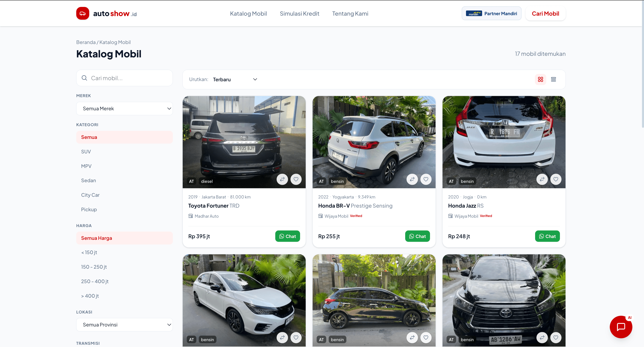The image size is (644, 347).
Task: Filter by Pickup category
Action: point(125,209)
